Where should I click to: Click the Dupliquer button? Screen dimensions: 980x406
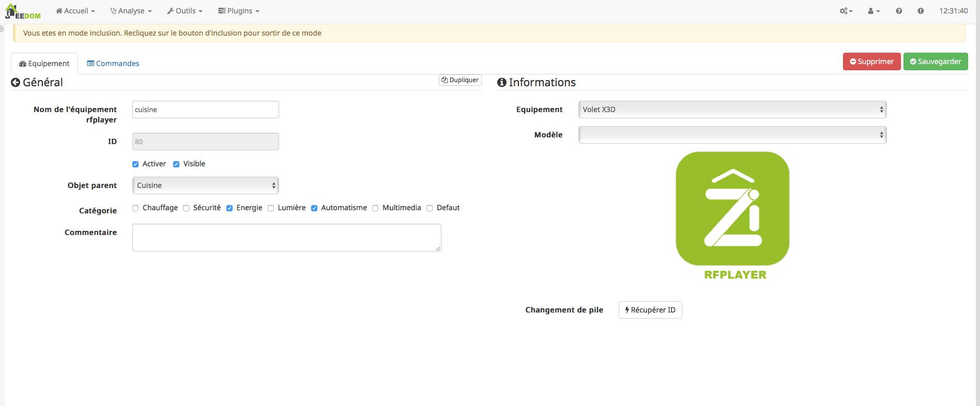pyautogui.click(x=460, y=80)
